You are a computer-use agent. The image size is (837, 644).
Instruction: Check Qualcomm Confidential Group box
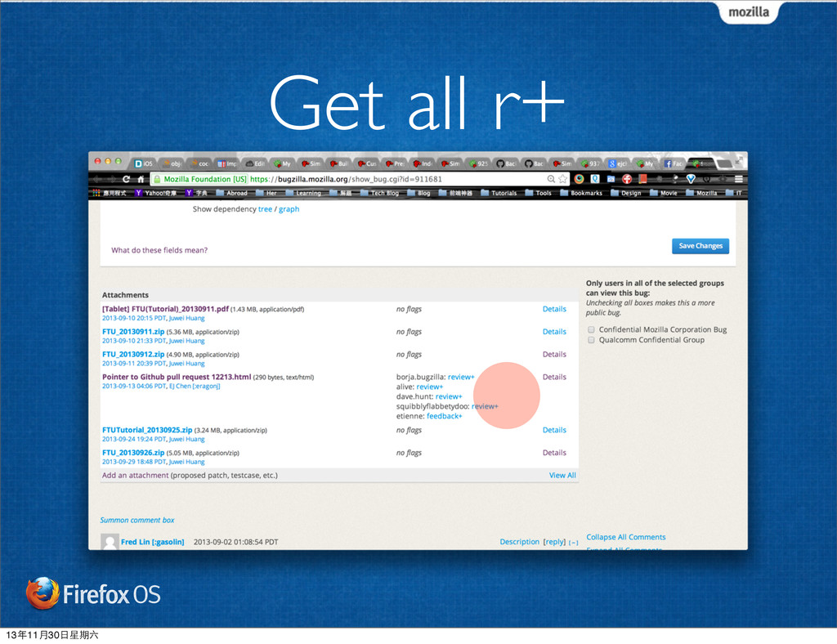(591, 340)
